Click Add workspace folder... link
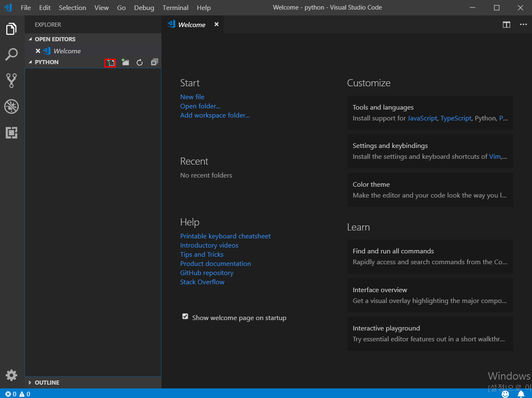Viewport: 532px width, 398px height. click(x=215, y=115)
